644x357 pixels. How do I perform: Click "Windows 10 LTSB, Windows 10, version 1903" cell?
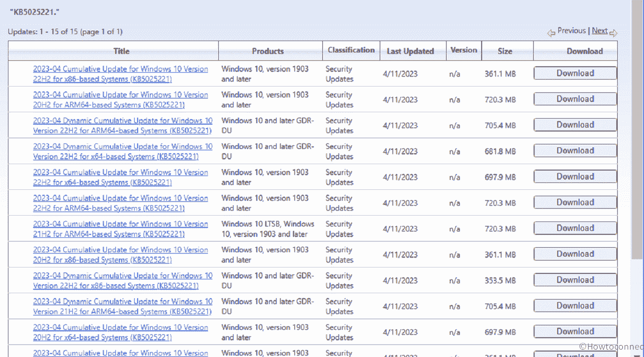pos(268,229)
